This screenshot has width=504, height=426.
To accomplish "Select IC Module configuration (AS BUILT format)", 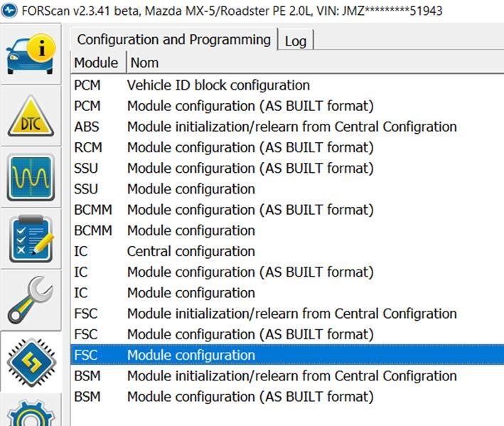I will tap(287, 272).
